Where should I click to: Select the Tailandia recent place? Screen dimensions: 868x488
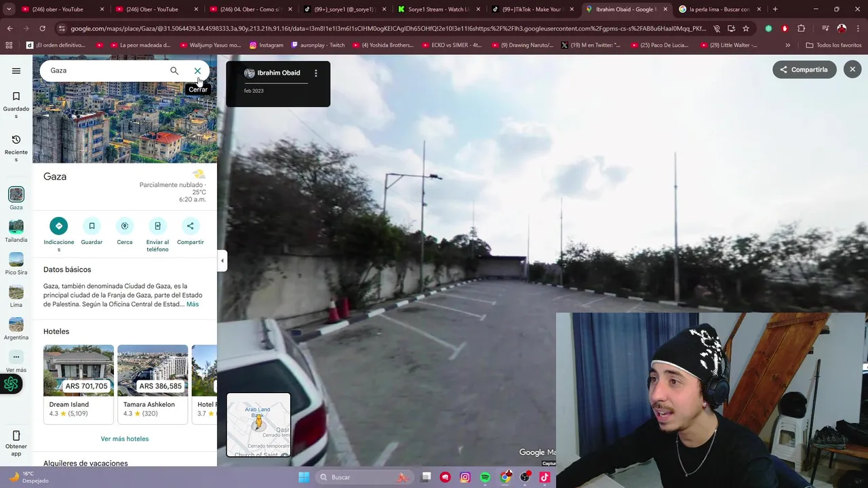[x=16, y=231]
